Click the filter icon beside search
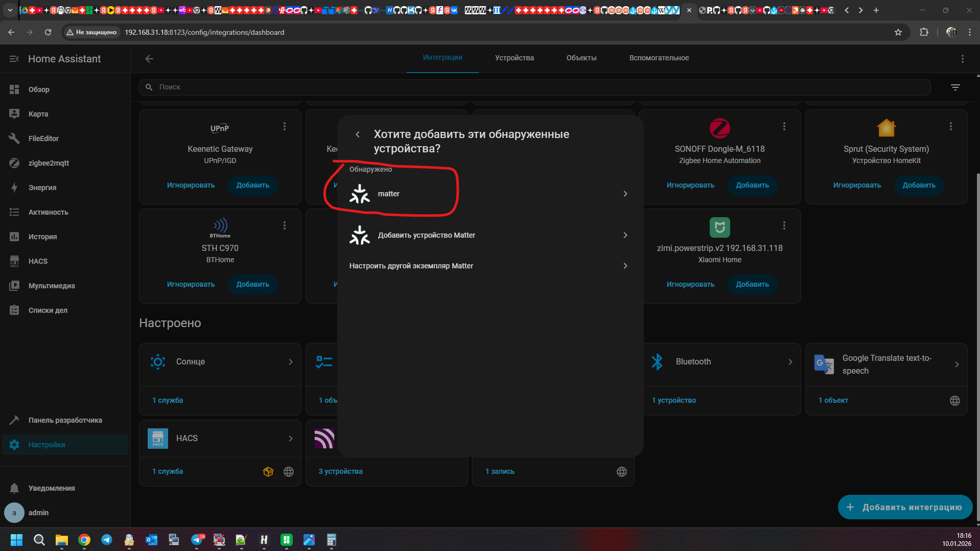Viewport: 980px width, 551px height. click(955, 87)
